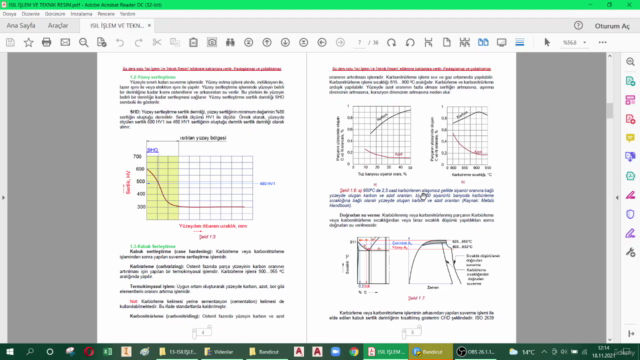Close the ISIL İŞLEM VE TEKN... document tab
Viewport: 640px width, 360px height.
tap(149, 25)
